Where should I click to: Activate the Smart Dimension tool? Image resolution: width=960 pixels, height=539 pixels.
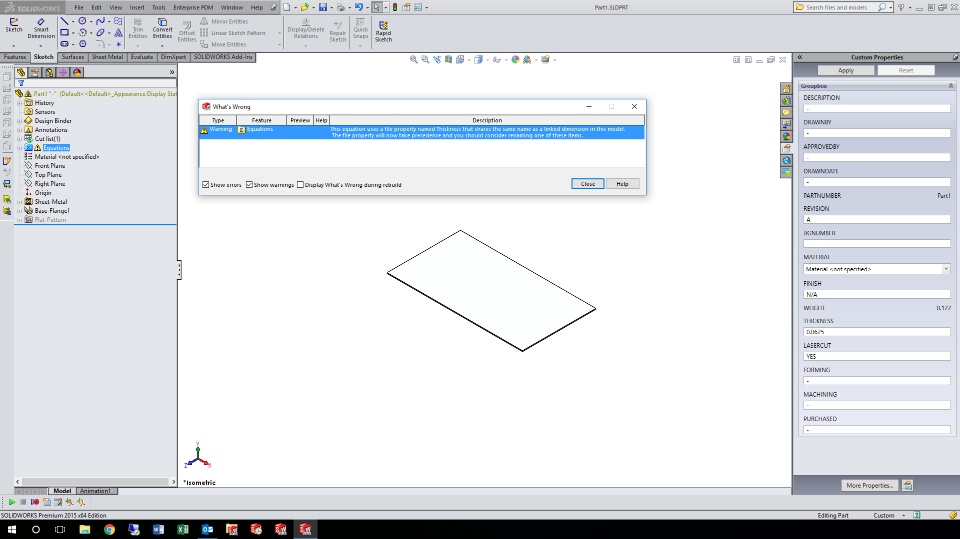click(41, 28)
